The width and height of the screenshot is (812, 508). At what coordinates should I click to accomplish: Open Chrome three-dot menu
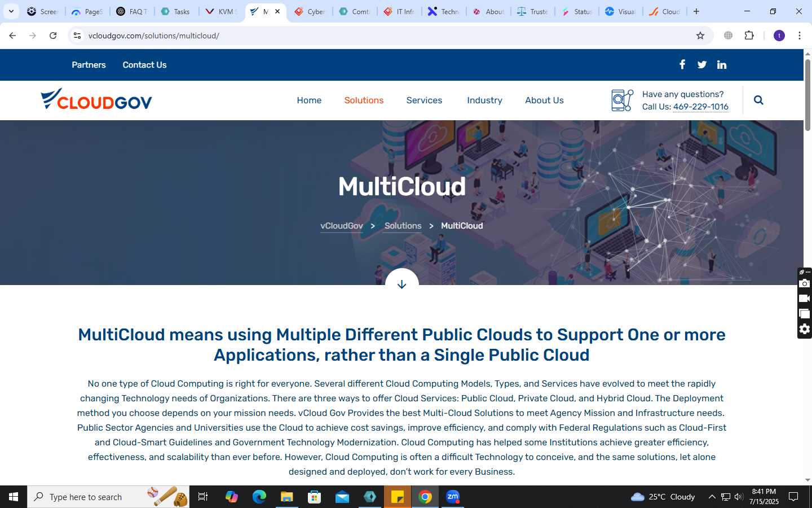click(x=800, y=36)
